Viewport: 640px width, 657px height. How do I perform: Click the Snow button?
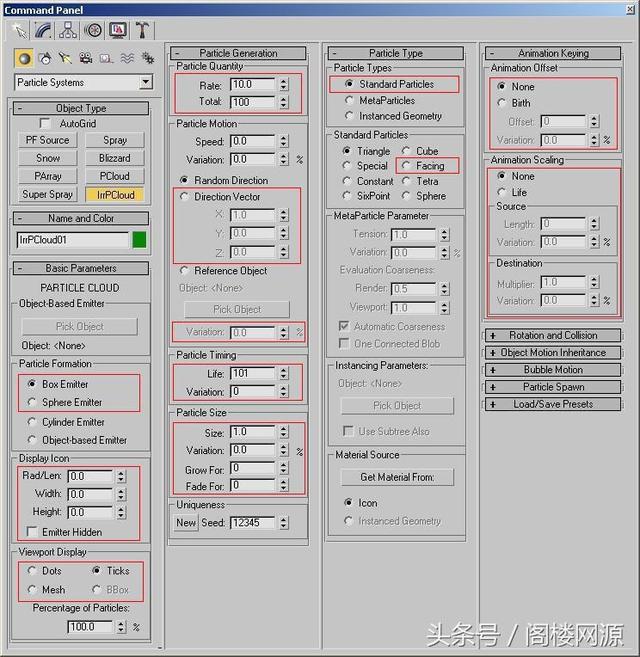click(x=48, y=158)
